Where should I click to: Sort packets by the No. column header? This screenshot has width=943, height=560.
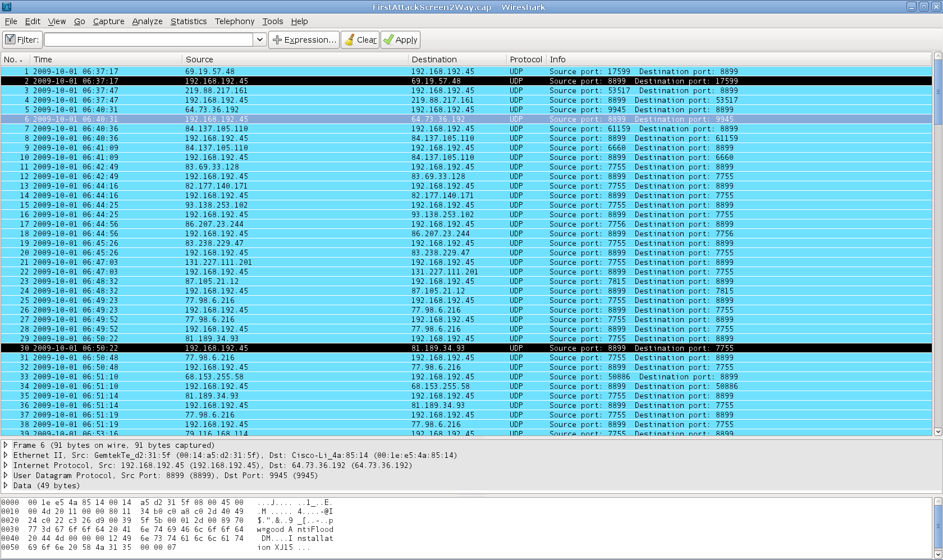click(x=15, y=59)
